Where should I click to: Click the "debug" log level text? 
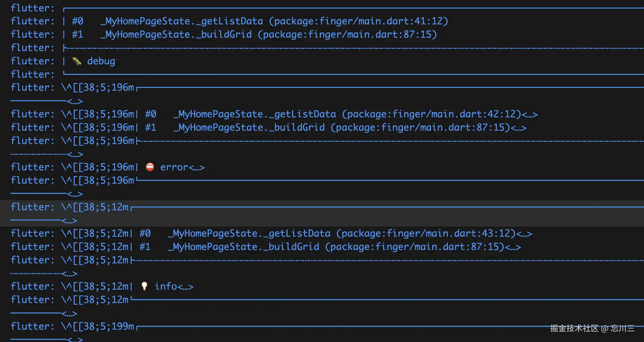(x=101, y=61)
